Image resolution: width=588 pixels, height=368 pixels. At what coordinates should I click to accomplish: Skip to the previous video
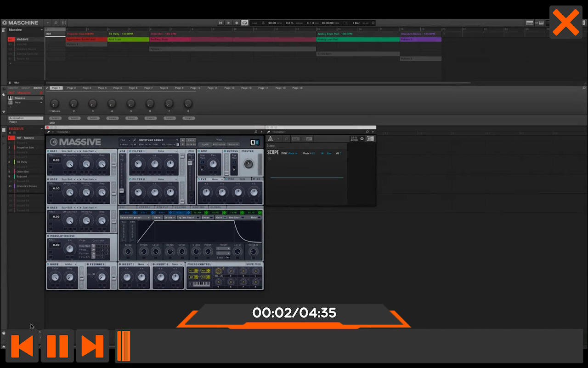coord(23,346)
